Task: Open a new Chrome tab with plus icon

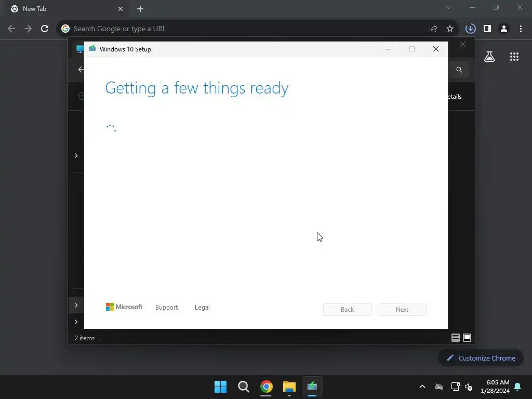Action: click(x=140, y=9)
